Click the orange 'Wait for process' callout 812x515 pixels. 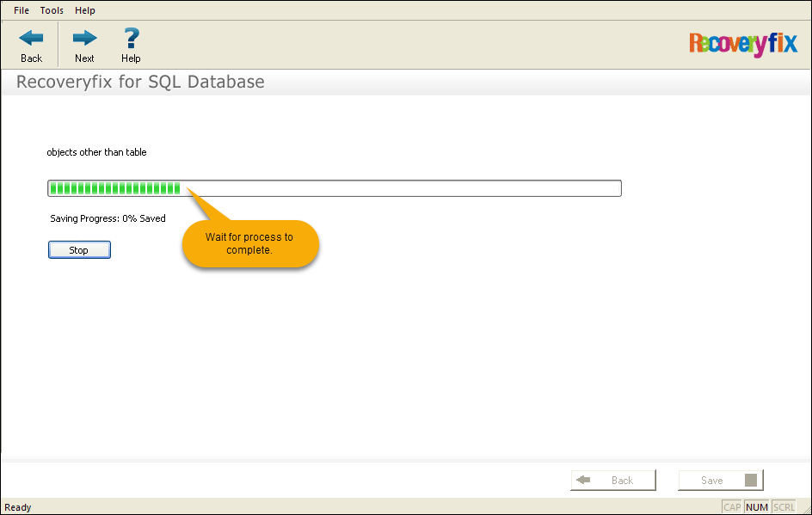(x=250, y=244)
